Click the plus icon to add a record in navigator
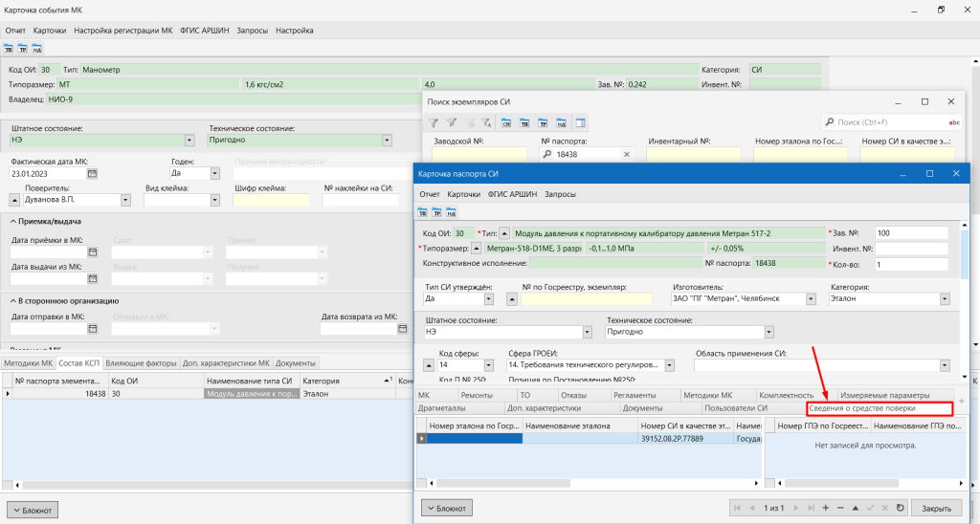The width and height of the screenshot is (980, 524). tap(826, 508)
